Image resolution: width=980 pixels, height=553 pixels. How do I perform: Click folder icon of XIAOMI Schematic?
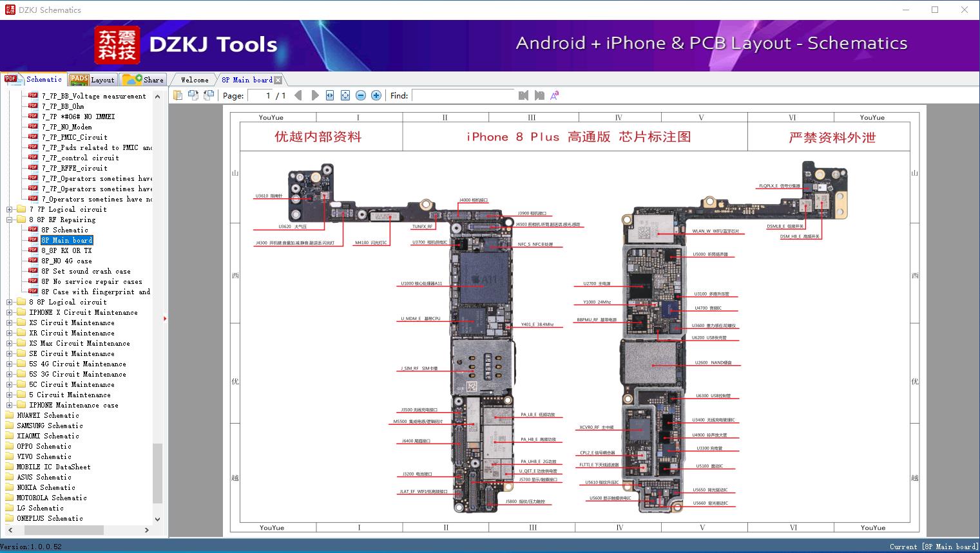click(9, 436)
